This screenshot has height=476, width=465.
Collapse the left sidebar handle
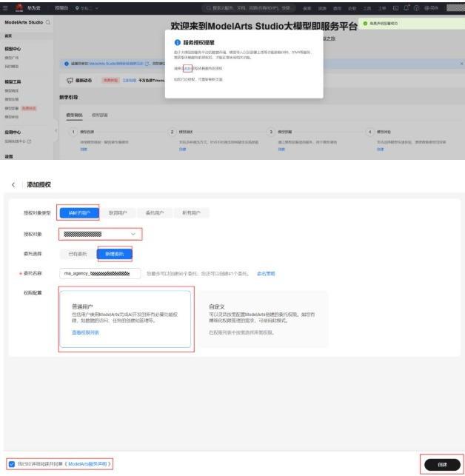pos(56,130)
